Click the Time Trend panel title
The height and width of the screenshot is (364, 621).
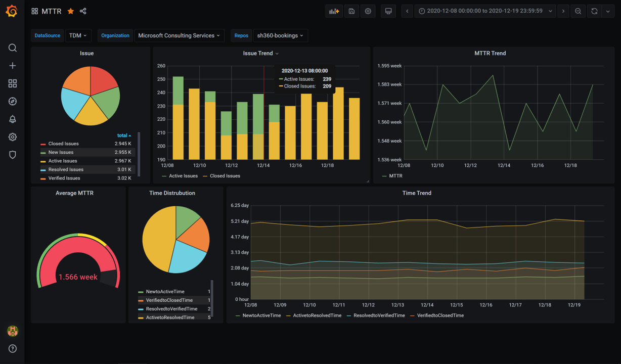tap(417, 193)
